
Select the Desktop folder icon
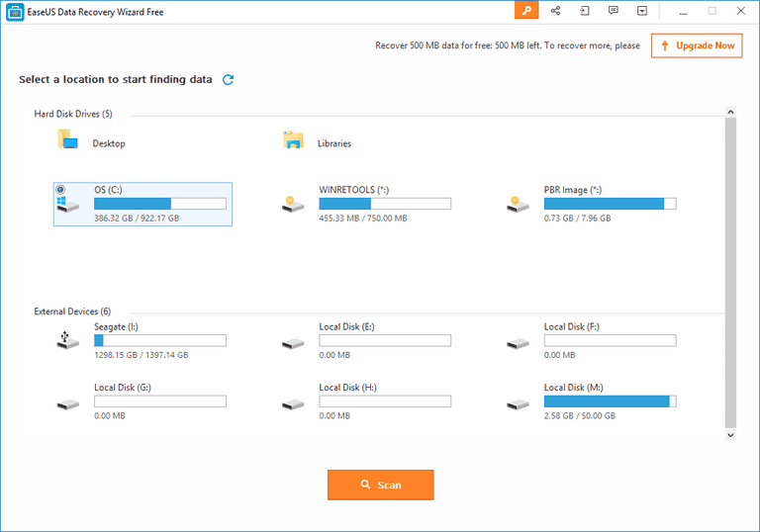tap(67, 139)
